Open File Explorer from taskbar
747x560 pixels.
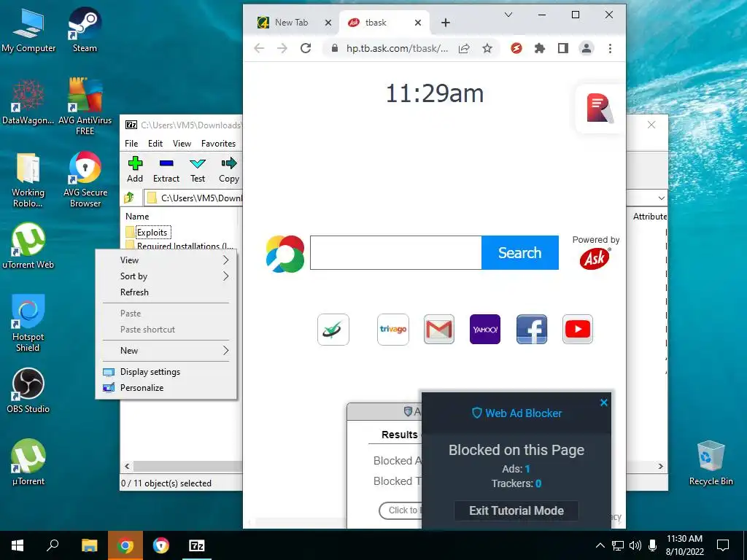[x=89, y=545]
